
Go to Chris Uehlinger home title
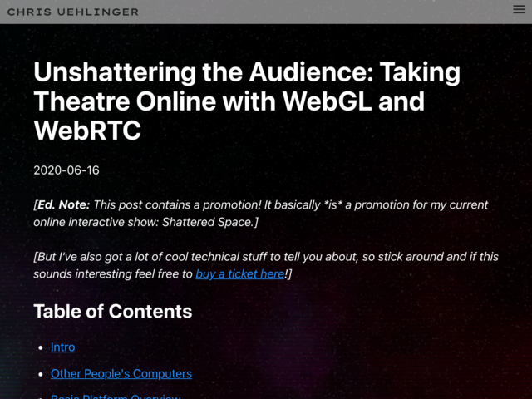73,12
